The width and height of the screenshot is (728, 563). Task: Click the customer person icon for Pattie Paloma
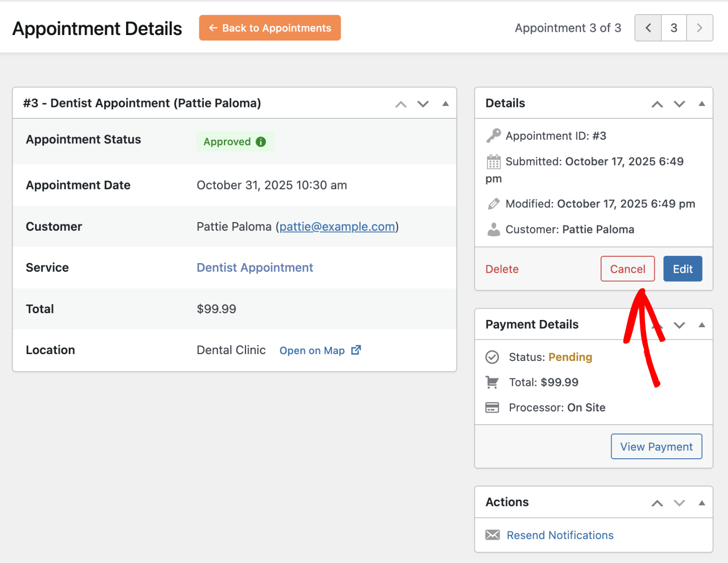[493, 229]
